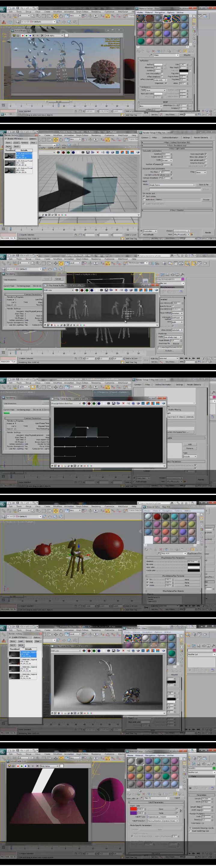Open RGB color dropdown in stereoscopic V-Ray frame buffer
The height and width of the screenshot is (868, 216).
click(59, 290)
